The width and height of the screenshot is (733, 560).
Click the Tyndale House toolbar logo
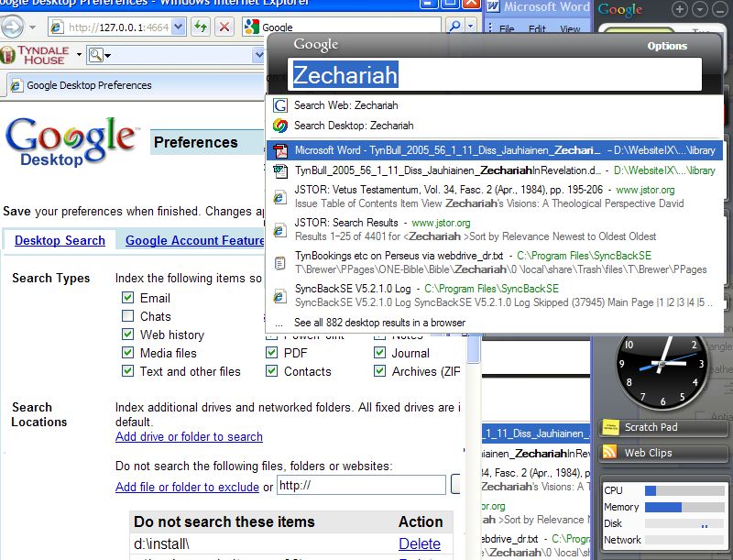point(35,55)
